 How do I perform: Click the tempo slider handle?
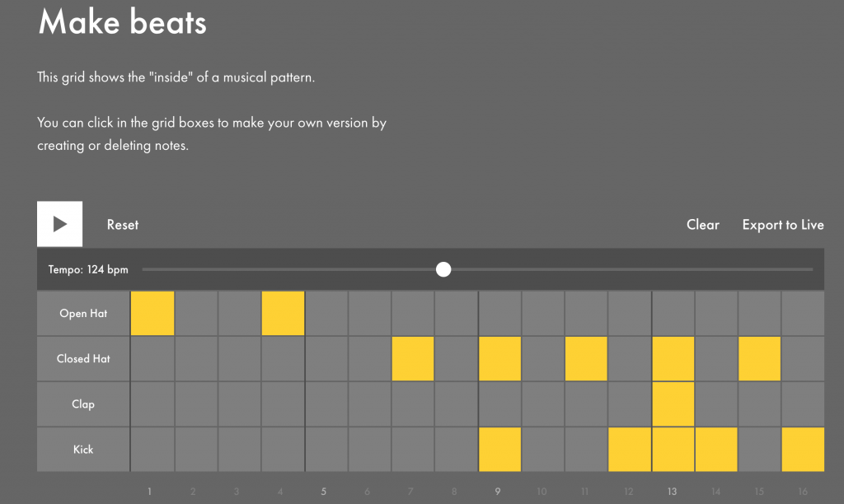coord(443,269)
